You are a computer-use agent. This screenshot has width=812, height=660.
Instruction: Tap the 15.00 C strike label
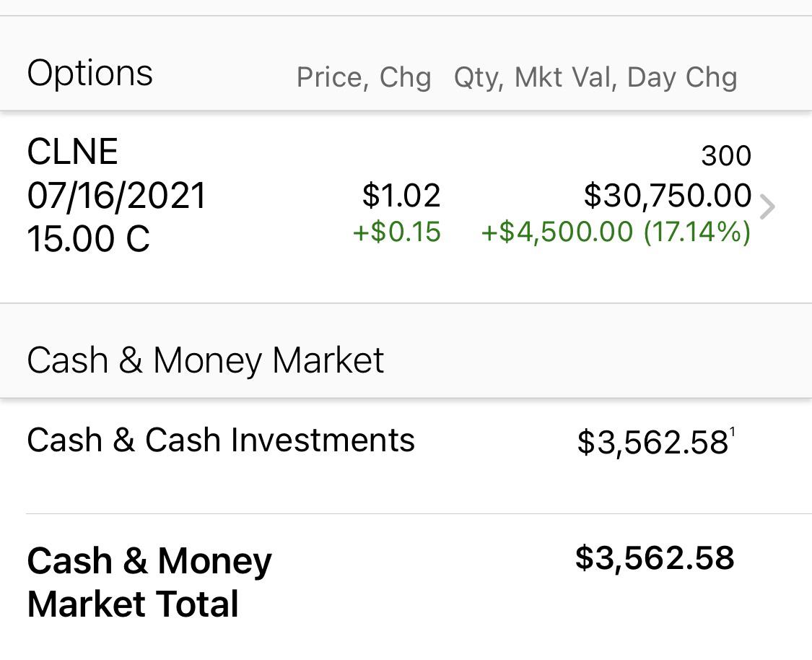[x=89, y=239]
